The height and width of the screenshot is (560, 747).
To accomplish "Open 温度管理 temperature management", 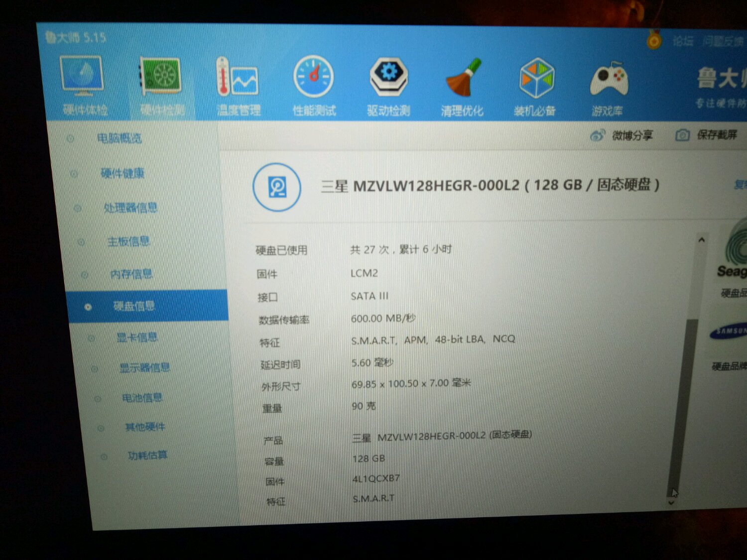I will point(238,86).
